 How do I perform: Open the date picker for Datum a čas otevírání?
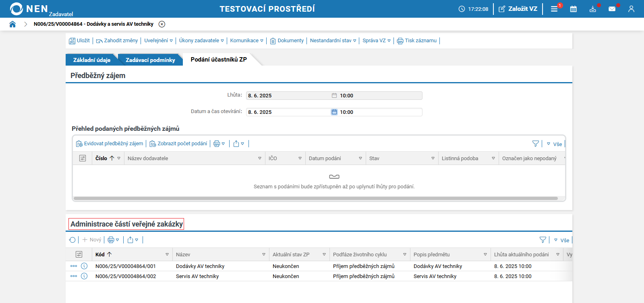tap(334, 112)
